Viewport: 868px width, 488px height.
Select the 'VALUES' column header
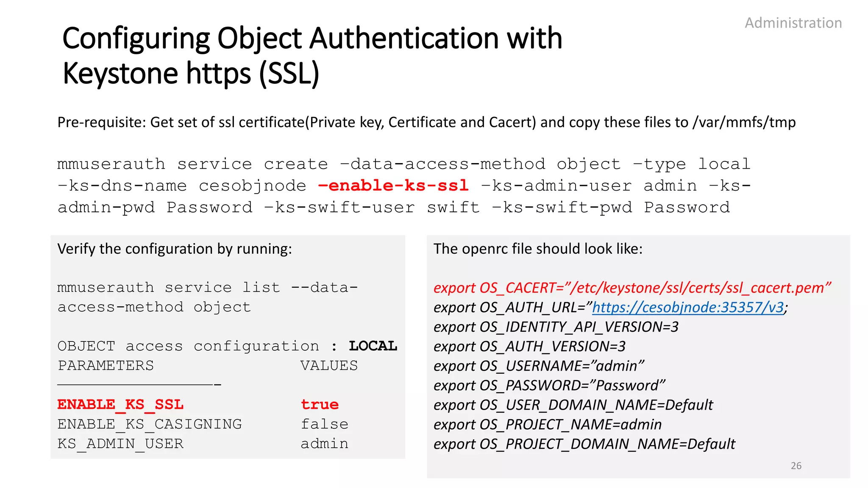[x=329, y=366]
